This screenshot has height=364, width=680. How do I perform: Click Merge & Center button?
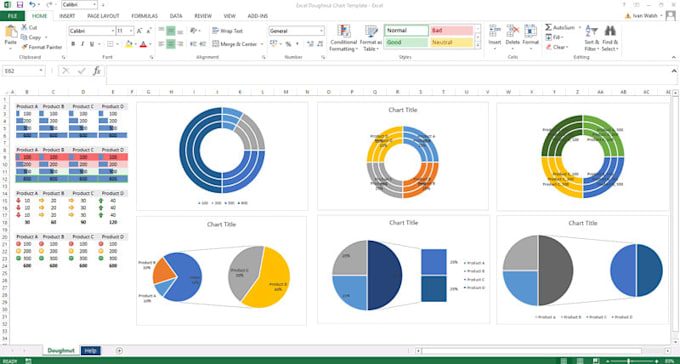pos(235,44)
